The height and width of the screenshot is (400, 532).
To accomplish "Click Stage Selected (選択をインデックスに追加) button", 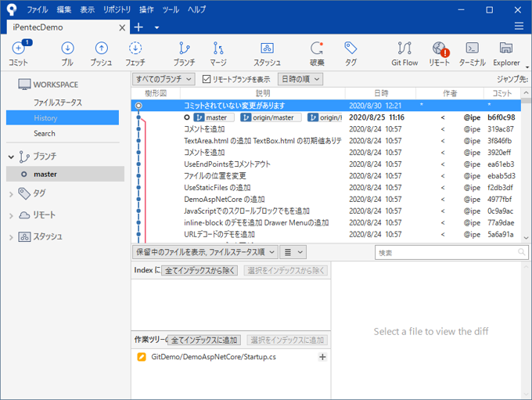I will pos(287,340).
